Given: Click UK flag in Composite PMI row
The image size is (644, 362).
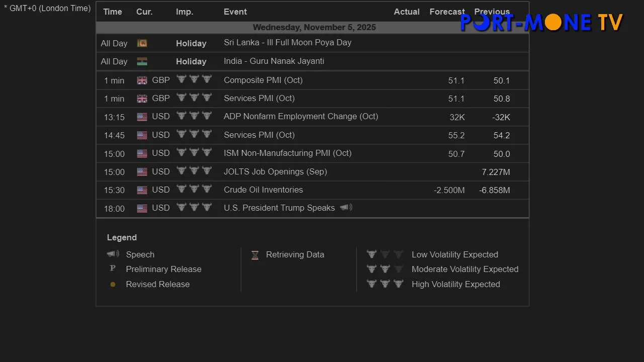Looking at the screenshot, I should 142,80.
